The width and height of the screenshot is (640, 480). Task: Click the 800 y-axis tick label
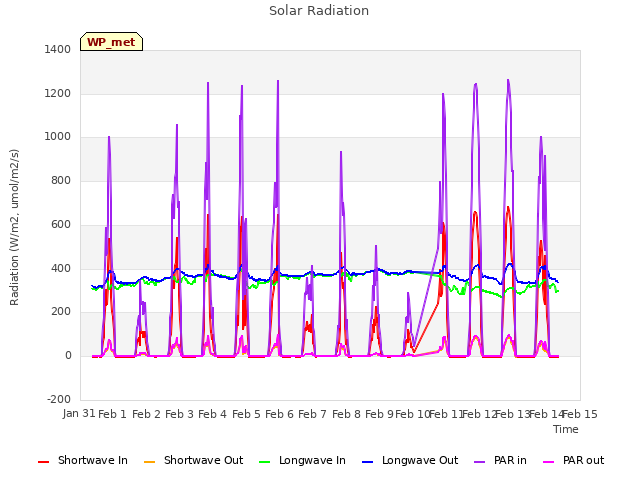61,180
